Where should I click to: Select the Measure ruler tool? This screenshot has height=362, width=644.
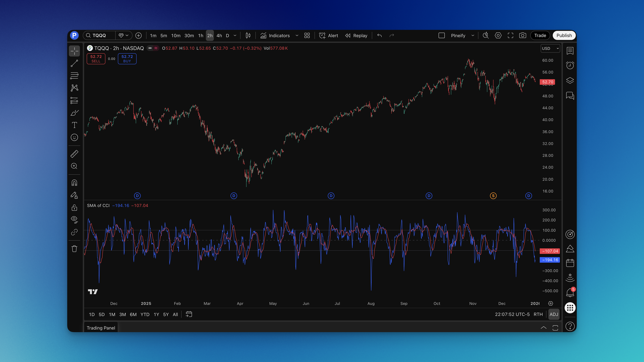74,154
